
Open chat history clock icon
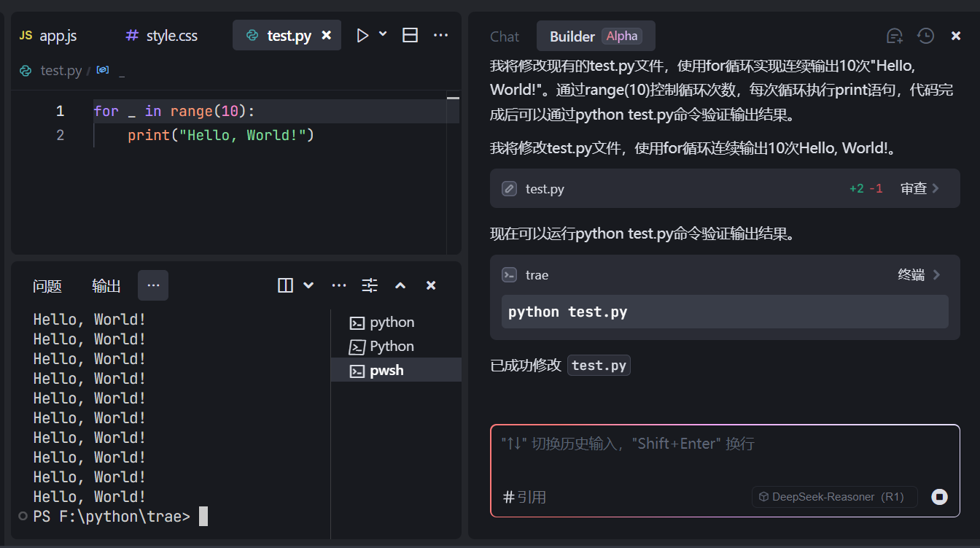tap(925, 36)
